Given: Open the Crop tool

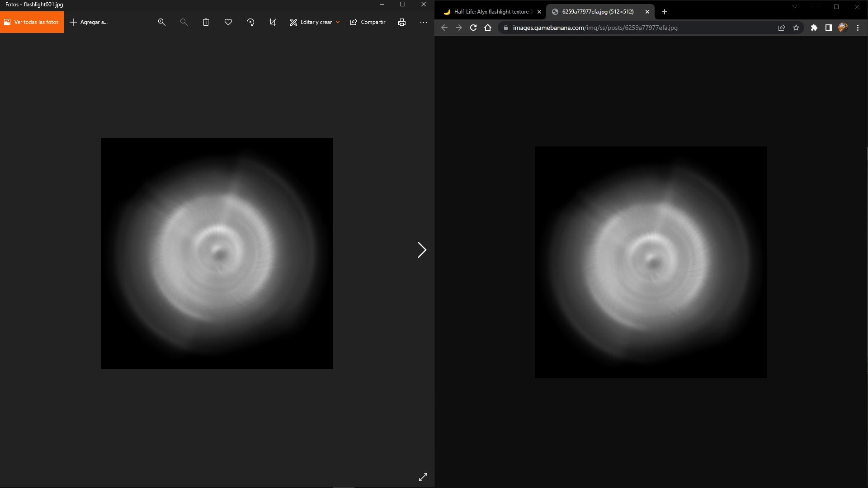Looking at the screenshot, I should coord(272,22).
